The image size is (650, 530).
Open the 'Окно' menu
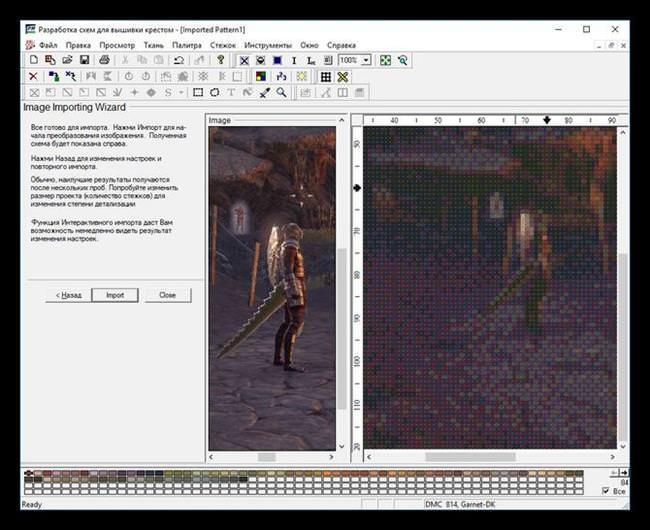pyautogui.click(x=309, y=45)
